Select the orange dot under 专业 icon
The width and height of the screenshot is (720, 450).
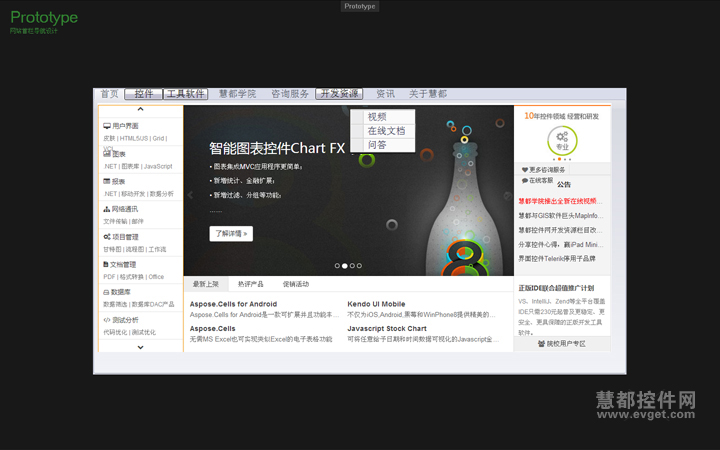pyautogui.click(x=559, y=159)
